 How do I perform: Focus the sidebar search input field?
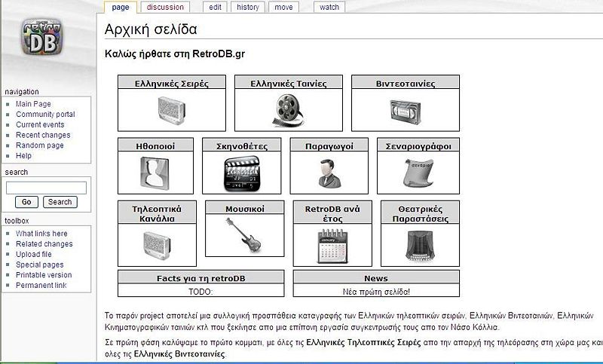46,188
